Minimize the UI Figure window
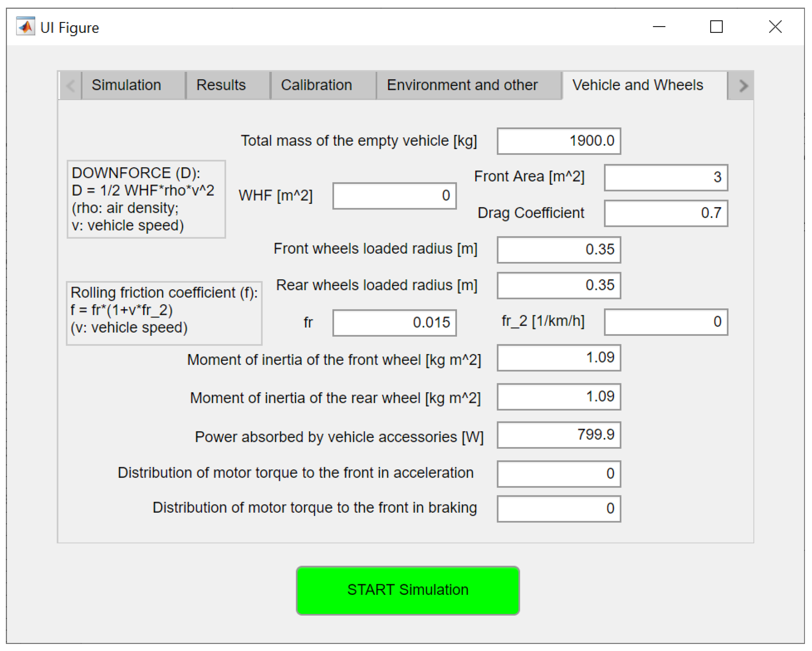The image size is (812, 651). pos(659,27)
